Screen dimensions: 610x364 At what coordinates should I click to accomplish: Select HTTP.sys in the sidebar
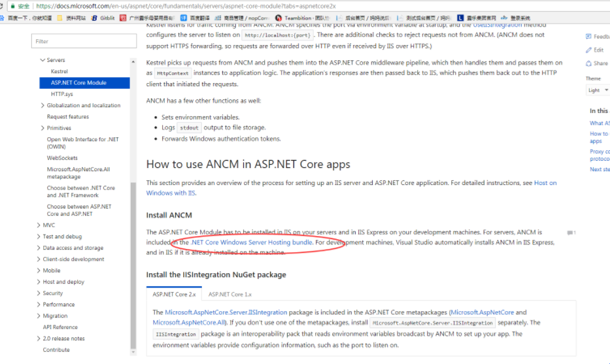62,94
